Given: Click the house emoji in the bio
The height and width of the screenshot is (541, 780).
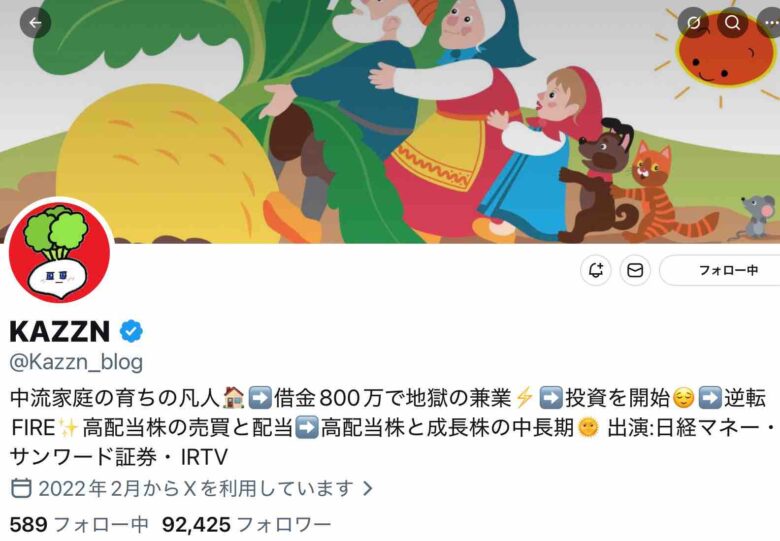Looking at the screenshot, I should click(233, 398).
